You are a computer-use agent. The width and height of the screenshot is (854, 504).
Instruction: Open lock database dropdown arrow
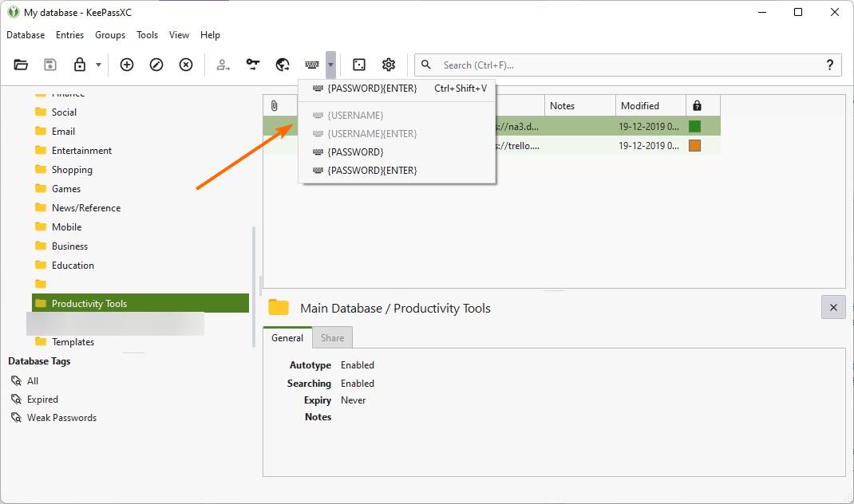99,65
